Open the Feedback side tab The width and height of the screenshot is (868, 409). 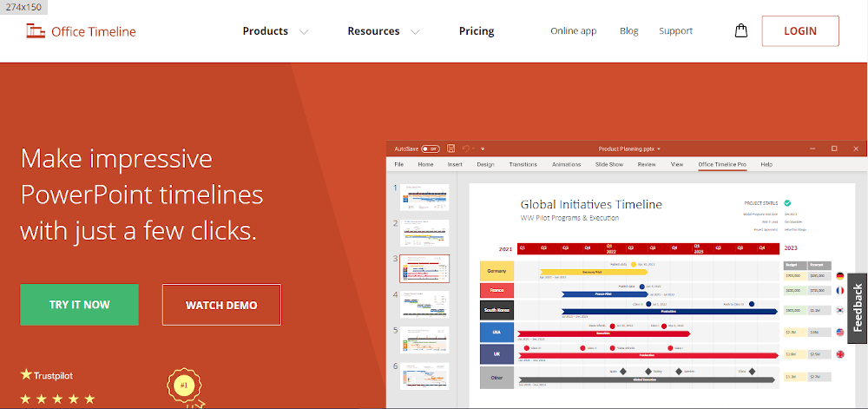pyautogui.click(x=858, y=307)
